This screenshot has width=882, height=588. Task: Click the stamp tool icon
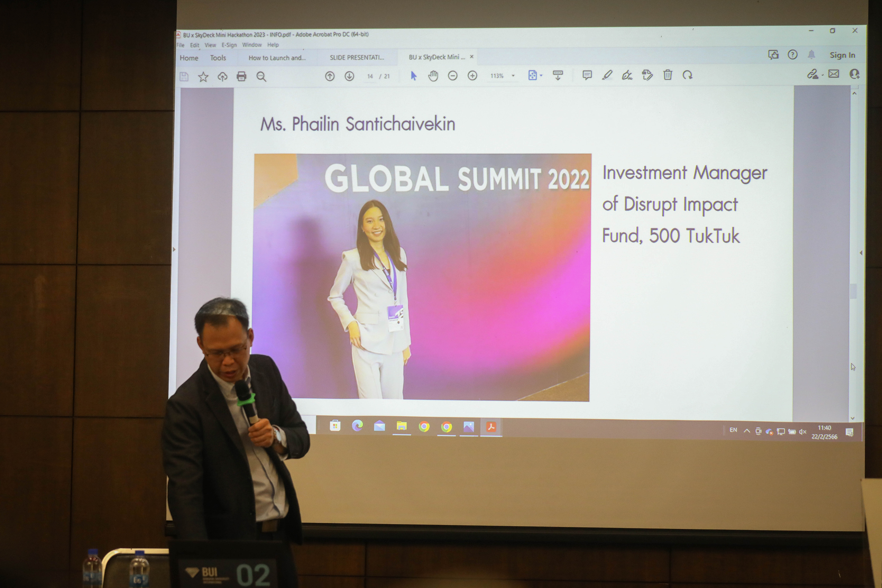647,75
